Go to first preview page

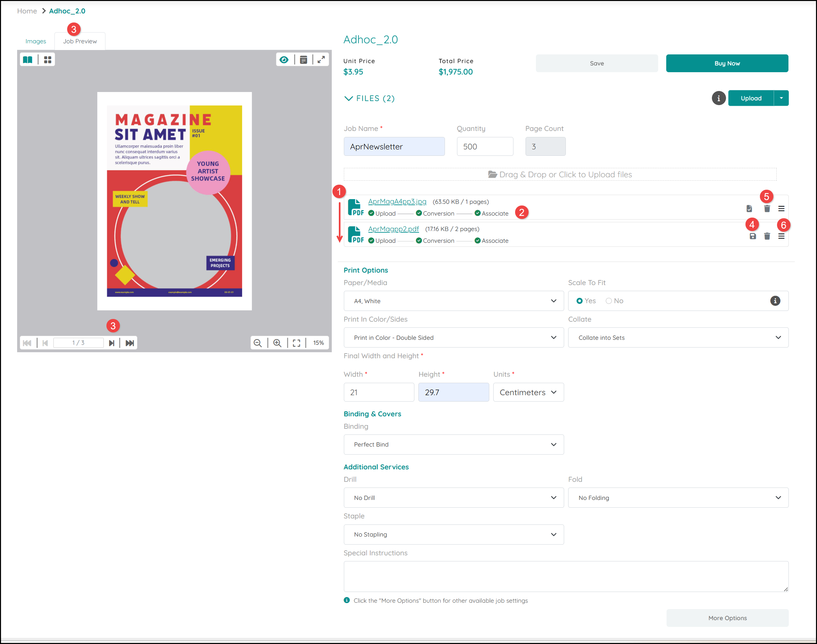27,343
